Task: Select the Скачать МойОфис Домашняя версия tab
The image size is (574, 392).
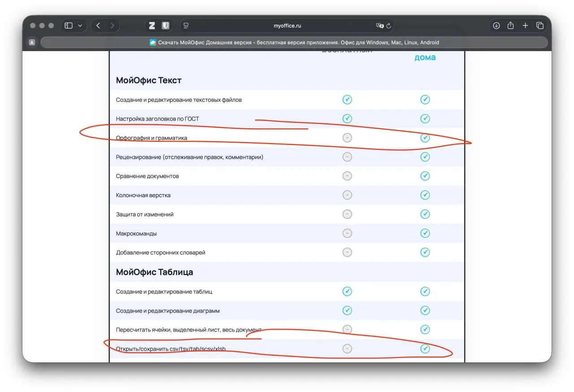Action: click(294, 43)
